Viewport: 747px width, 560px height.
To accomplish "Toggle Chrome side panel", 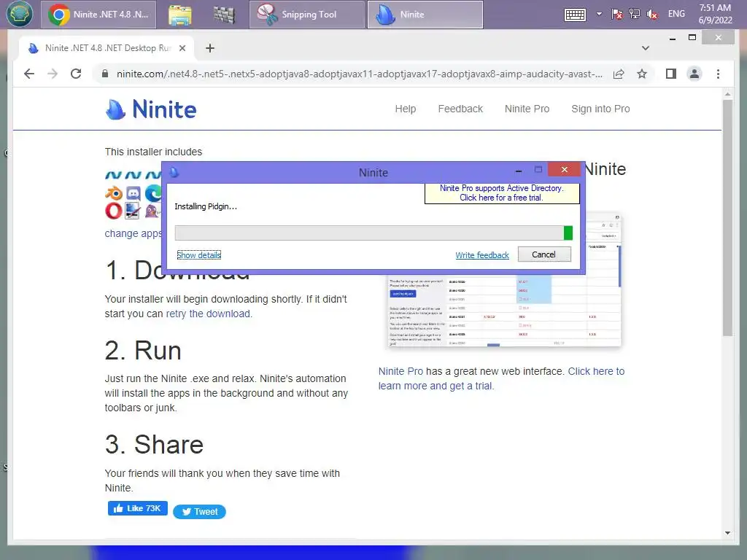I will [x=671, y=74].
